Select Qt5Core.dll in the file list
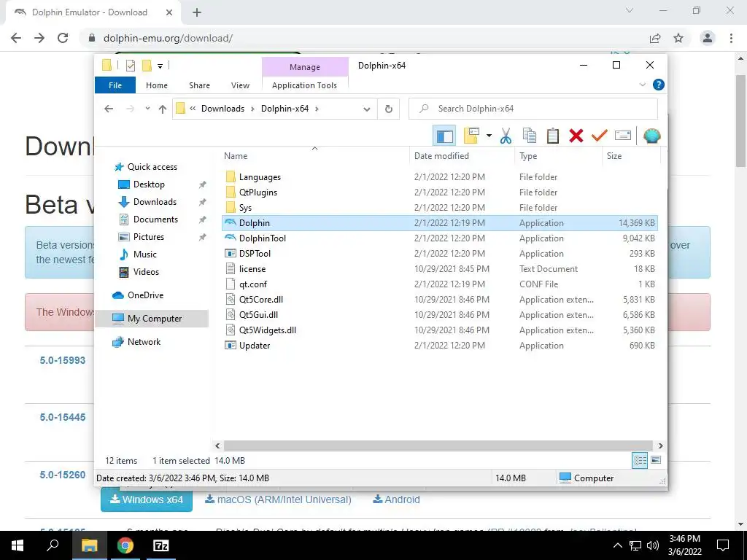The image size is (747, 560). (440, 299)
